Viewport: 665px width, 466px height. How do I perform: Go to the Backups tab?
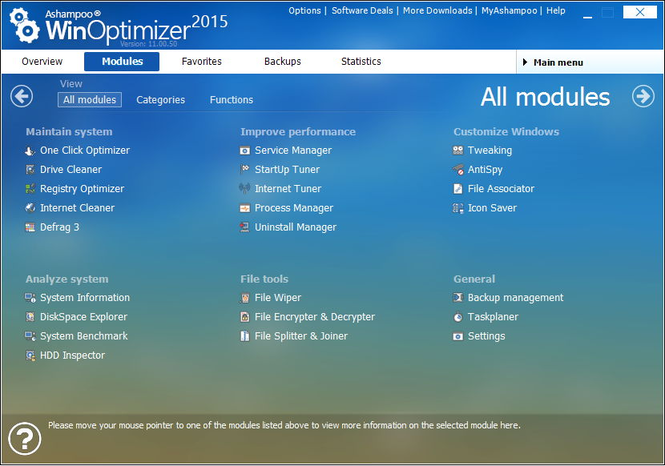coord(282,61)
